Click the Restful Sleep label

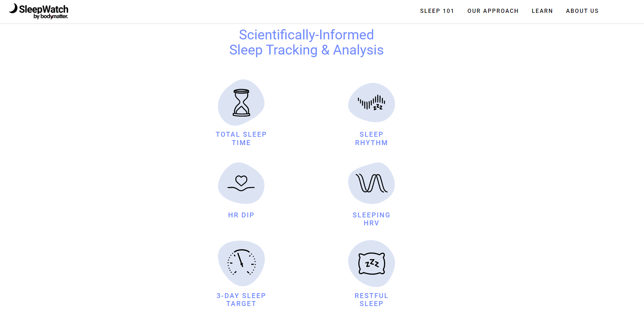point(371,300)
